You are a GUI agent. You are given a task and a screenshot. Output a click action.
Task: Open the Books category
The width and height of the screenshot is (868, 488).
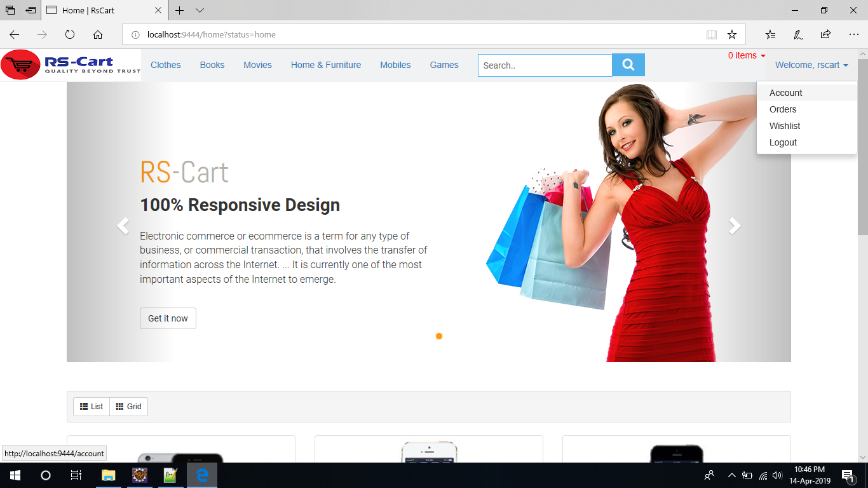click(212, 65)
